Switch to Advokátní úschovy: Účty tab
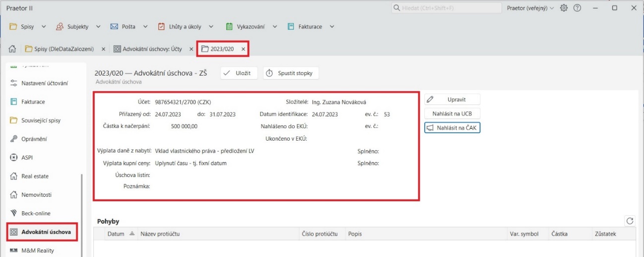Viewport: 644px width, 257px height. tap(147, 49)
